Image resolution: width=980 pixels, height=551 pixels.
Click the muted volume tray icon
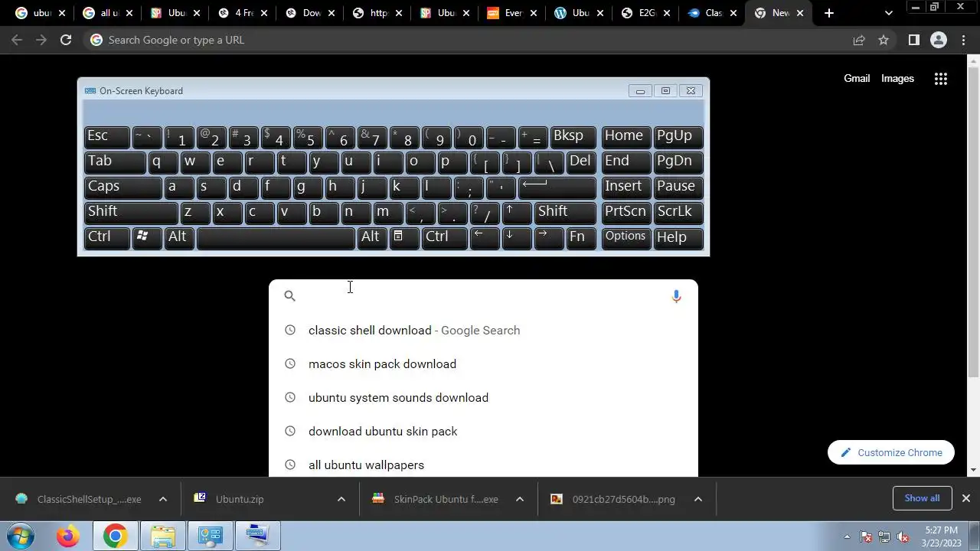[x=903, y=536]
